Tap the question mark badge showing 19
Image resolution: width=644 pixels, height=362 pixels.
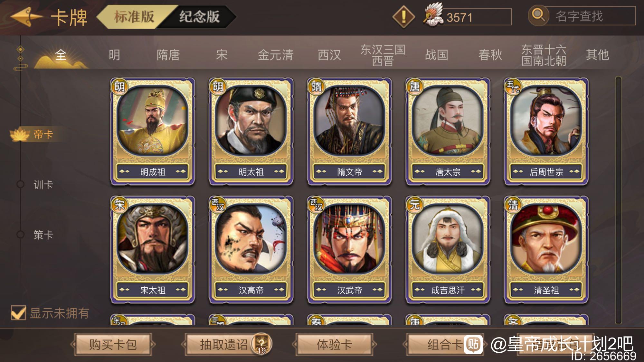coord(262,344)
